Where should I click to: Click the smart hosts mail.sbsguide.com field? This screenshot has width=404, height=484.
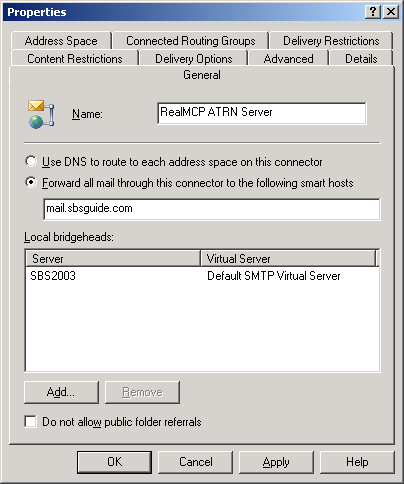212,209
